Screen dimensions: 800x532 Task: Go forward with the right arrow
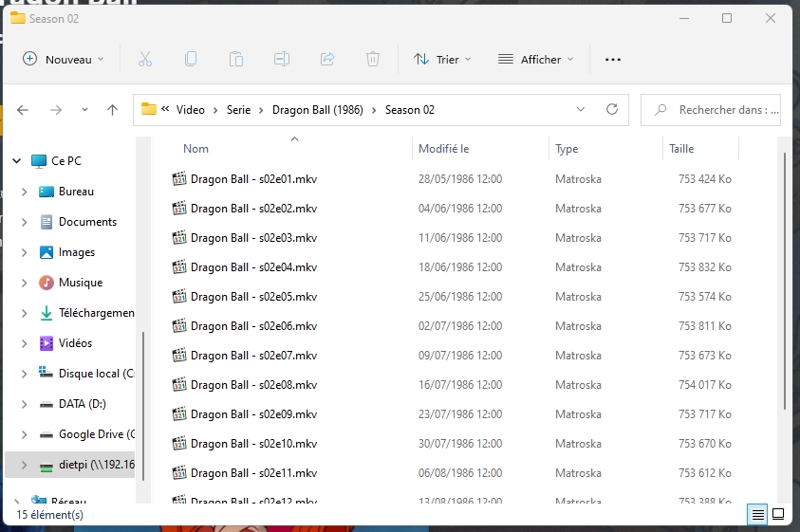[x=56, y=110]
